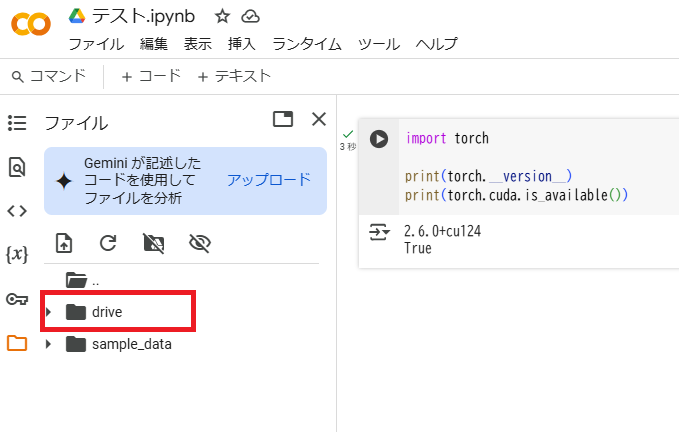Run the import torch code cell
The image size is (679, 432).
(x=378, y=139)
